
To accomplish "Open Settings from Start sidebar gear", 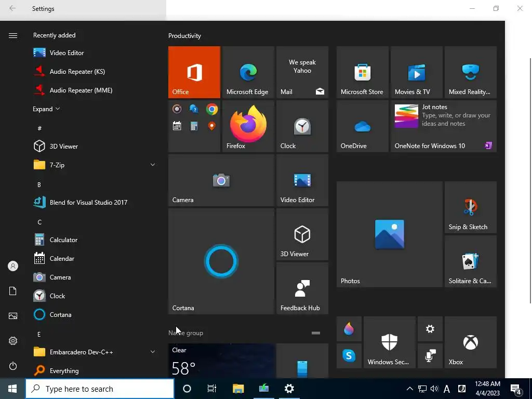I will [x=13, y=341].
